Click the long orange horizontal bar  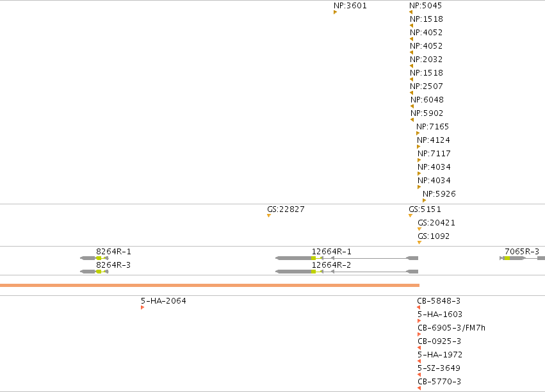tap(209, 285)
